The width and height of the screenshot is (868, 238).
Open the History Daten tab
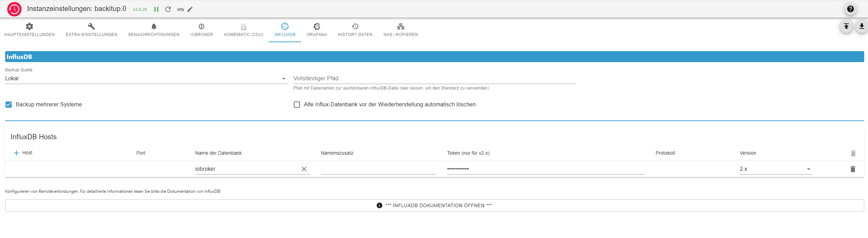pyautogui.click(x=355, y=30)
